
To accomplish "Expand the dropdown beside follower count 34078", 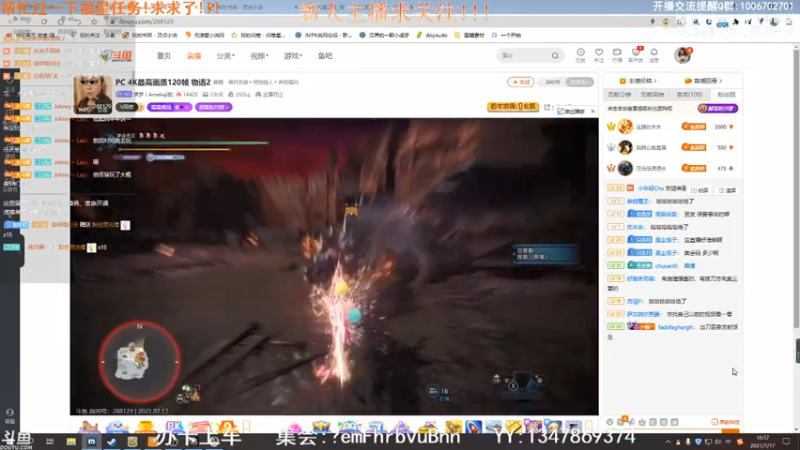I will (580, 82).
